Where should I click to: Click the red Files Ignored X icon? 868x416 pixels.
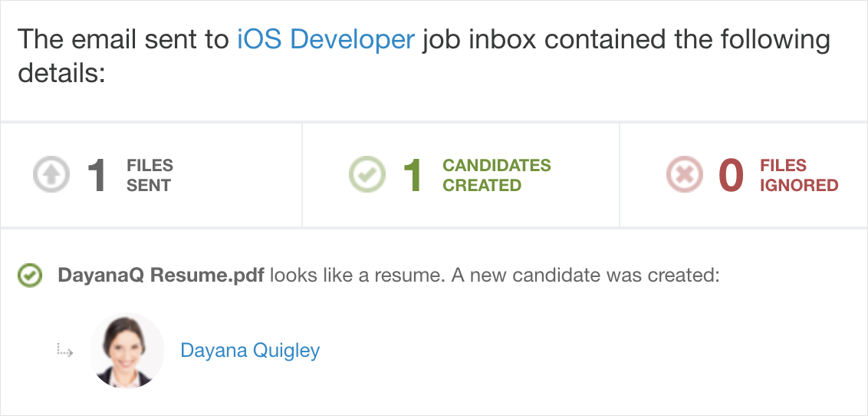pos(684,175)
